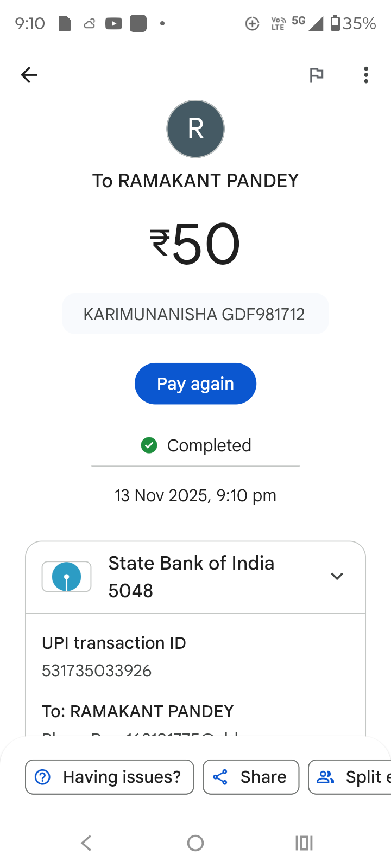Viewport: 391px width, 868px height.
Task: Tap the State Bank of India logo
Action: point(66,577)
